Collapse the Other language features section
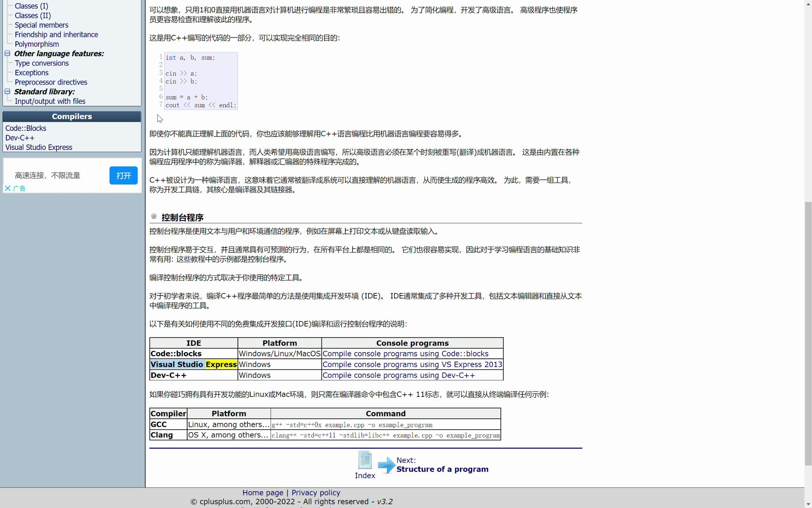Screen dimensions: 812x508 pyautogui.click(x=7, y=53)
